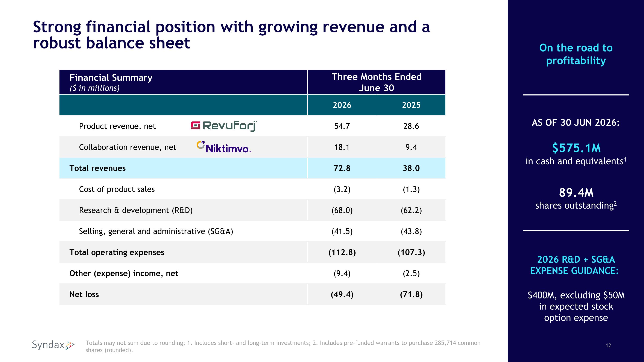This screenshot has width=644, height=362.
Task: Click the 'Total operating expenses' label
Action: click(117, 252)
